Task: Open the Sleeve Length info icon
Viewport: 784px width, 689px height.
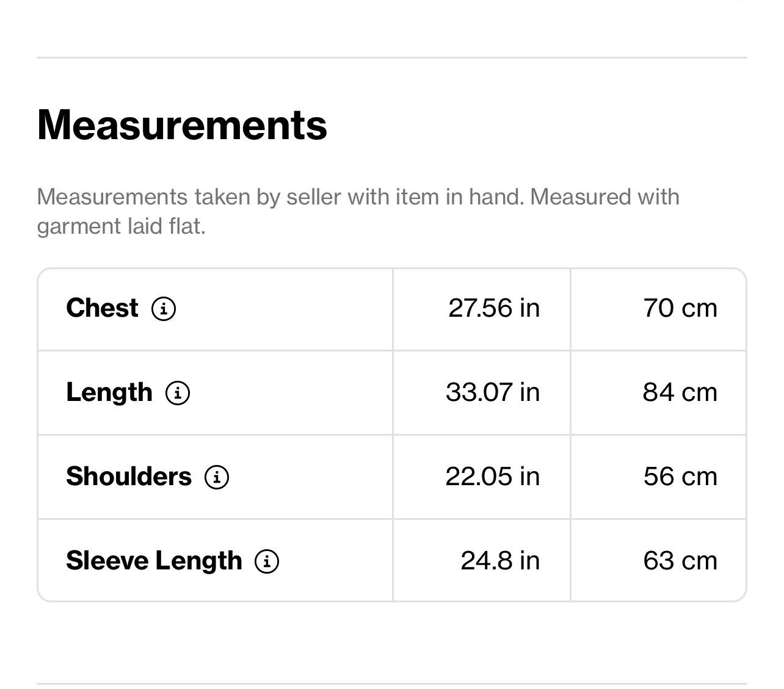Action: pos(267,561)
